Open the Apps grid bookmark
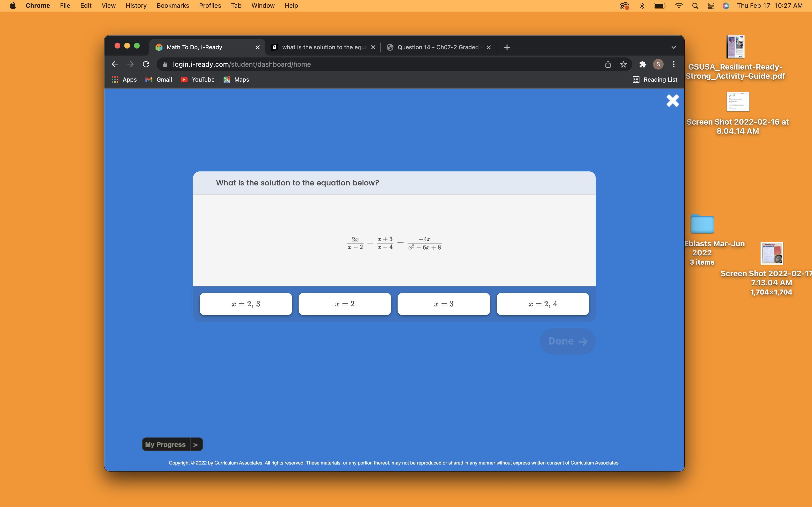812x507 pixels. click(124, 79)
